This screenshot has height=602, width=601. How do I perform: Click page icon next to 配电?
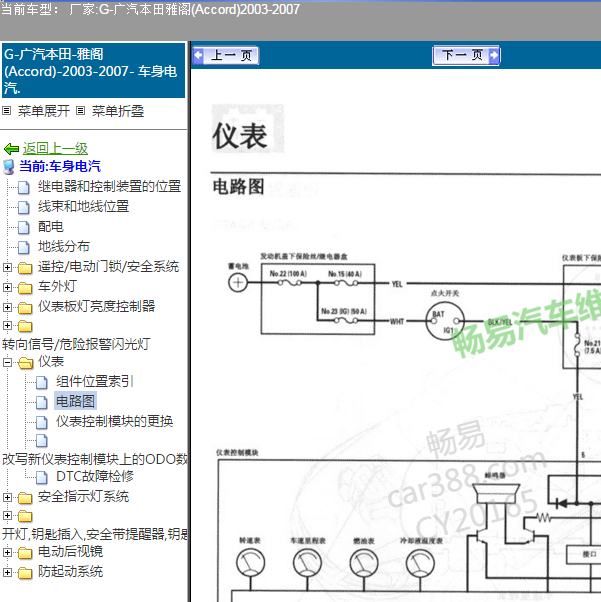click(24, 227)
